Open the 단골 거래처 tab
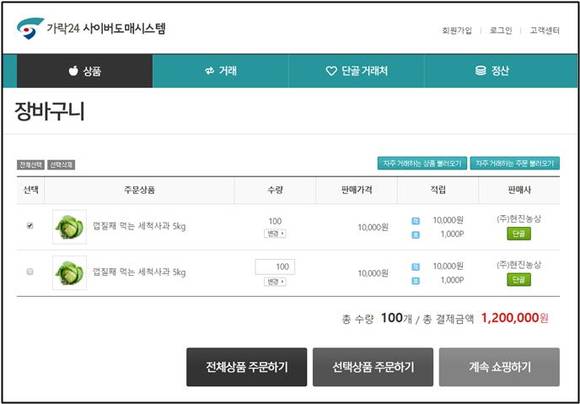 (x=357, y=71)
